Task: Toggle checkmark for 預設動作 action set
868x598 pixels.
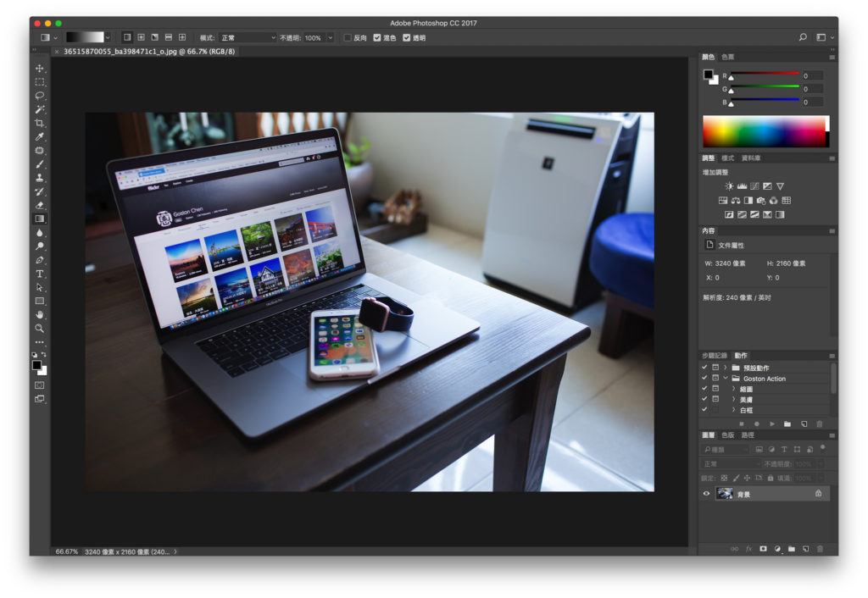Action: 704,368
